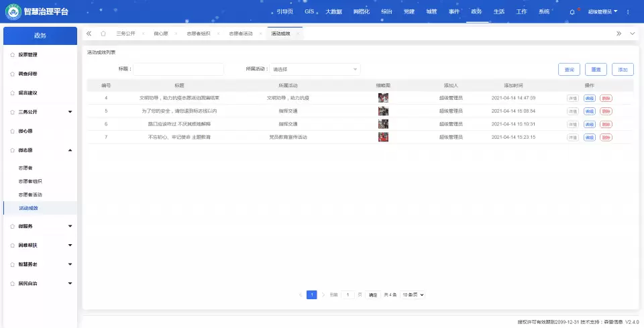Click the home icon in the tab bar
This screenshot has height=328, width=644.
coord(103,34)
